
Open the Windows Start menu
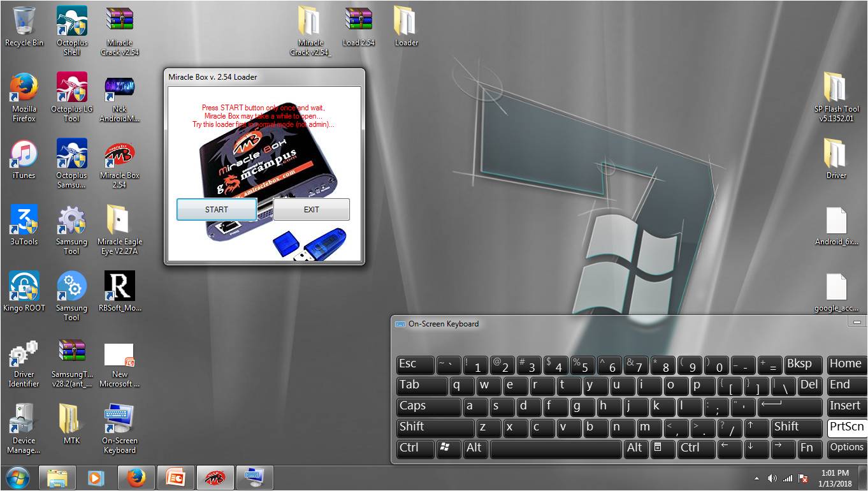coord(17,478)
